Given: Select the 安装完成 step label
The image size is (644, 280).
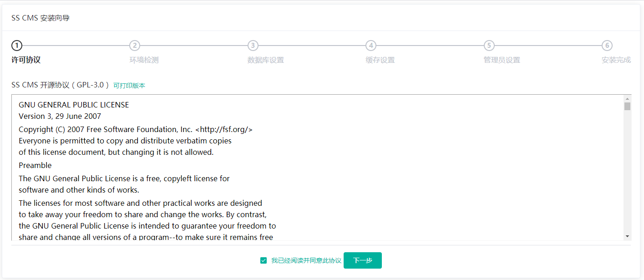Looking at the screenshot, I should tap(616, 60).
